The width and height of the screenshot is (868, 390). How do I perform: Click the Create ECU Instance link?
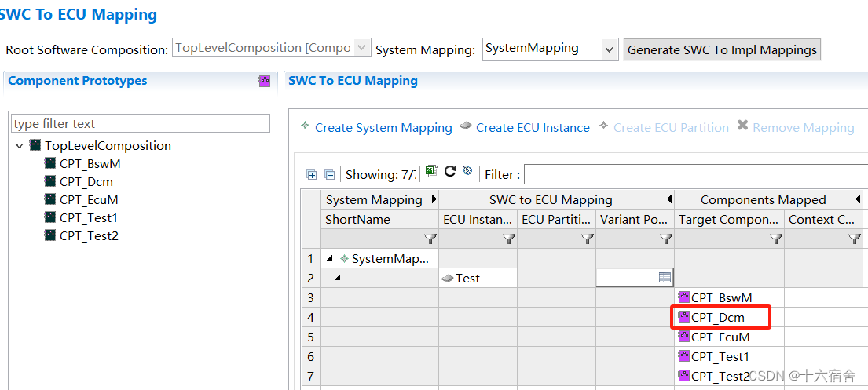click(533, 128)
